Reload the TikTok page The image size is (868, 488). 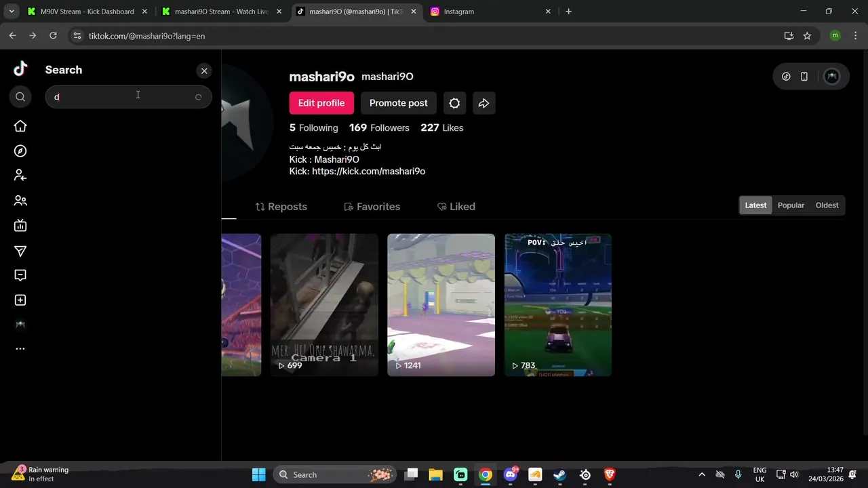point(53,36)
